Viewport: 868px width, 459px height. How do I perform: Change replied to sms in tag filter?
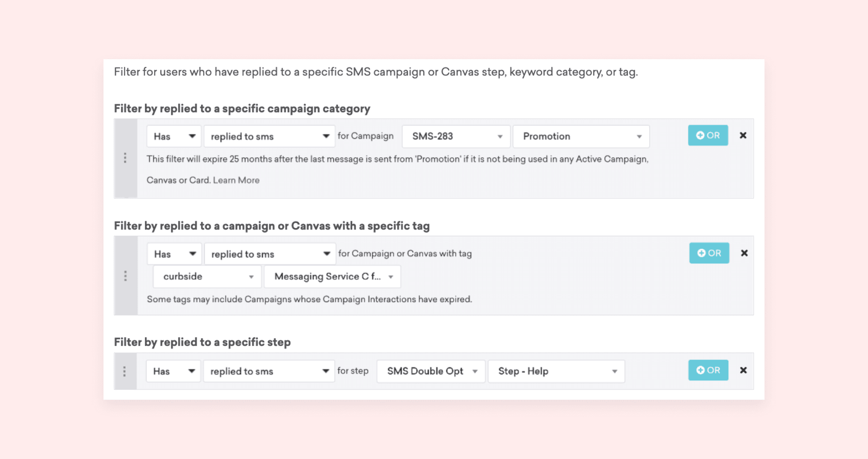[270, 254]
